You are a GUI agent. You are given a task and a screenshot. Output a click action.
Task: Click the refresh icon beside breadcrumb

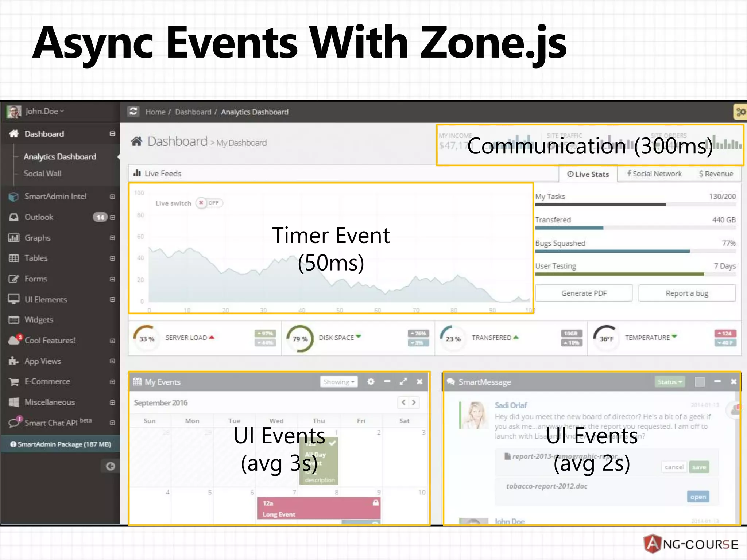[x=133, y=112]
